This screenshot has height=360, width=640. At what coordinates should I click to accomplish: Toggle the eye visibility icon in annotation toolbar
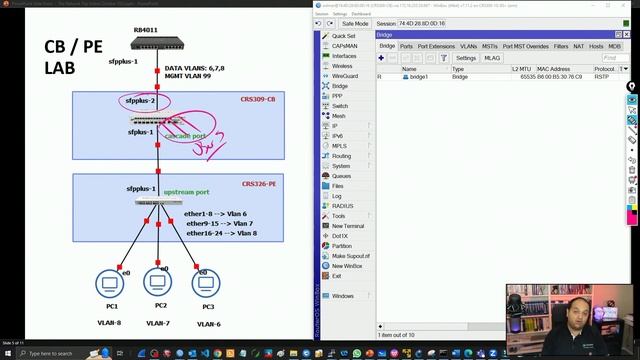(632, 100)
